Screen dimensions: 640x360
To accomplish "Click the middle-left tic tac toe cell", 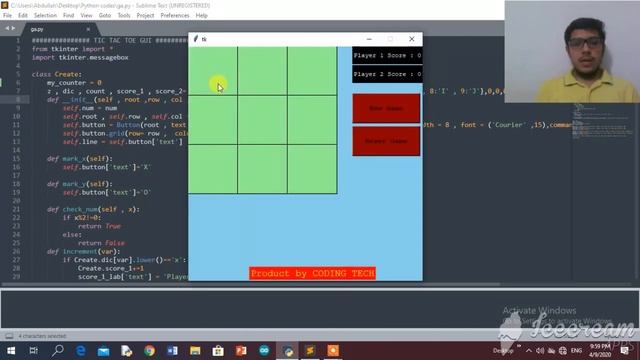I will tap(213, 120).
